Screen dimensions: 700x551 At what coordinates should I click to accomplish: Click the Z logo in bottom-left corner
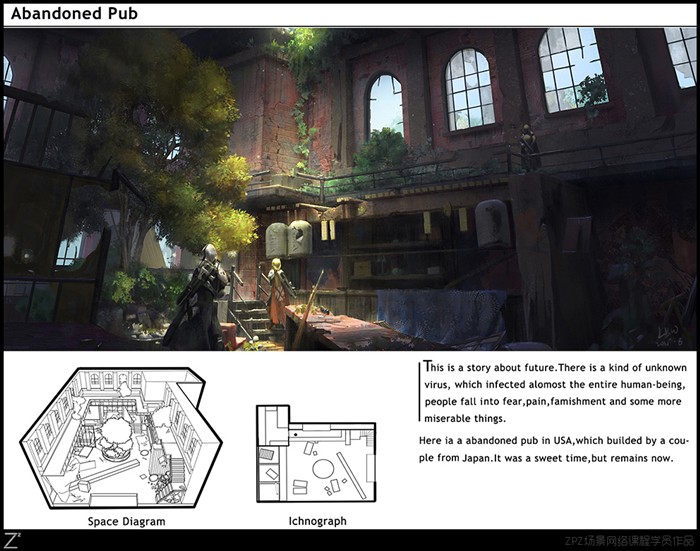[x=8, y=541]
